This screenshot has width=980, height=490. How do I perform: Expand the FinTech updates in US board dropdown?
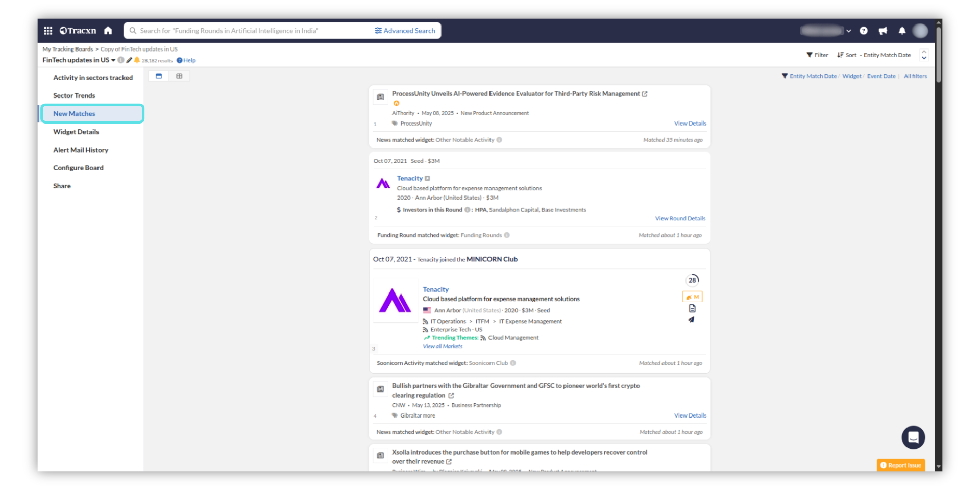point(113,60)
